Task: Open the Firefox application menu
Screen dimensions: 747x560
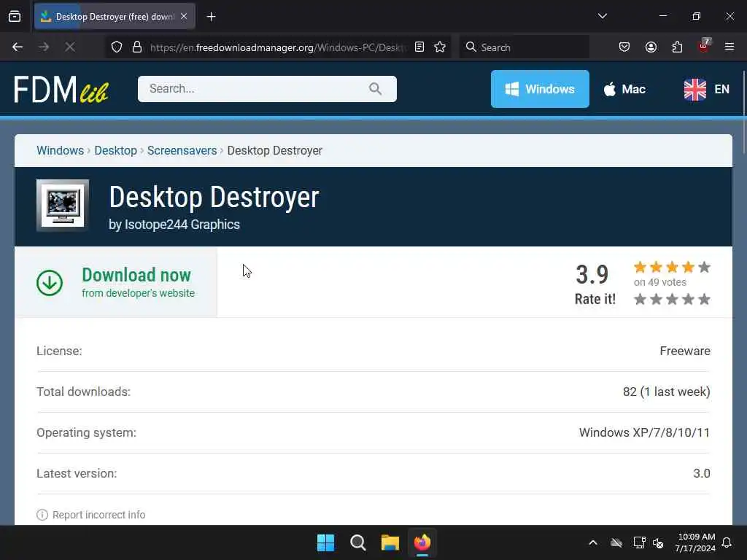Action: (x=729, y=47)
